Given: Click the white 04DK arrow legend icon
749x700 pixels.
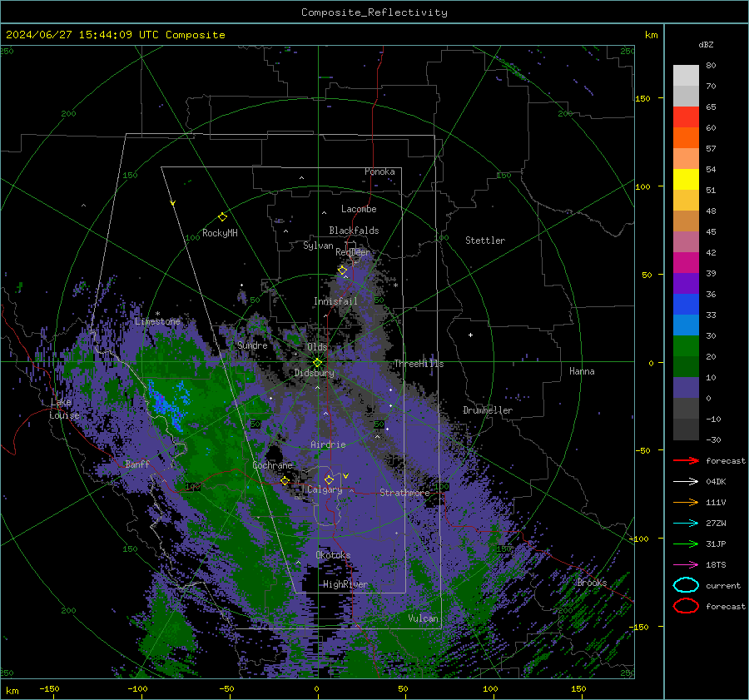Looking at the screenshot, I should [x=686, y=482].
